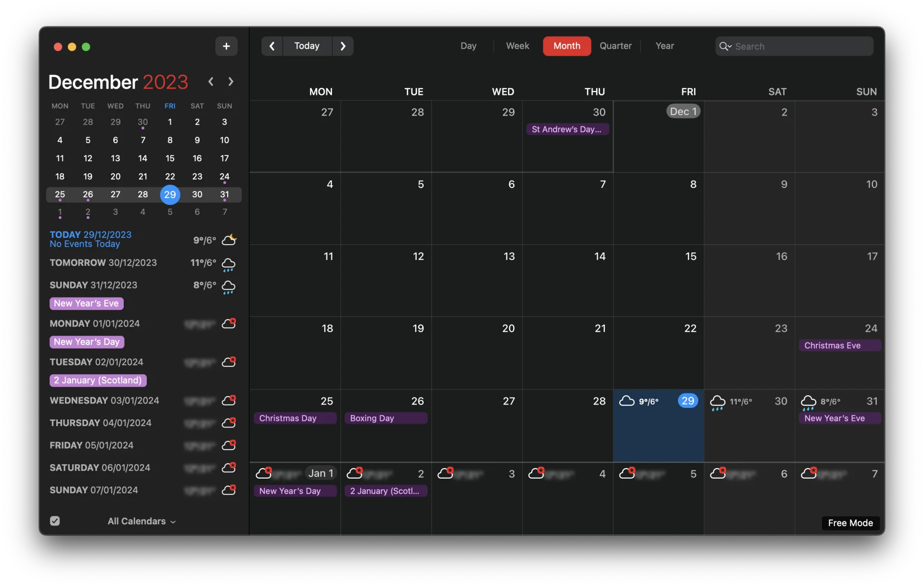Image resolution: width=924 pixels, height=587 pixels.
Task: Go to next month with toolbar forward arrow
Action: tap(343, 46)
